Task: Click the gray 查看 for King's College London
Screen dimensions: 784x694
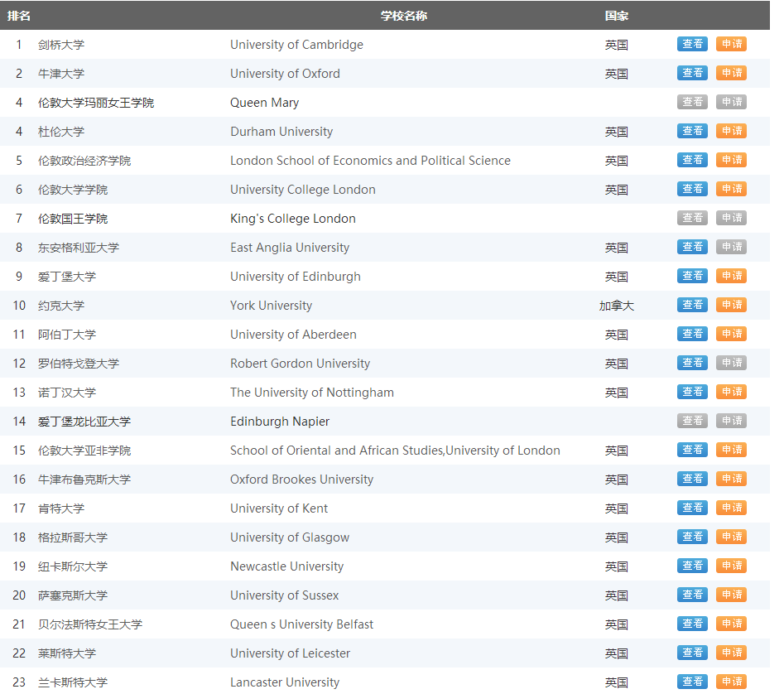Action: (x=692, y=218)
